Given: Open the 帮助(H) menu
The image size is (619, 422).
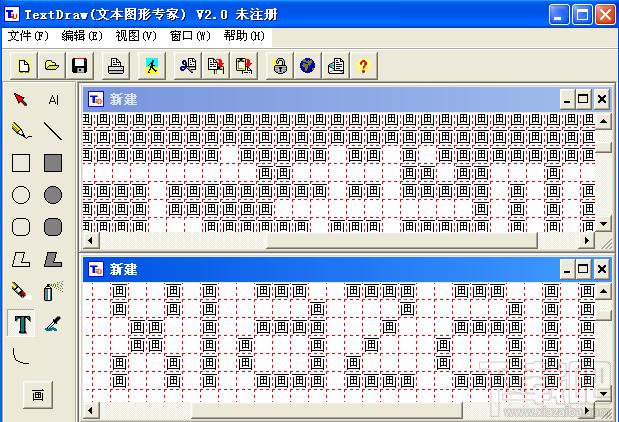Looking at the screenshot, I should (244, 36).
